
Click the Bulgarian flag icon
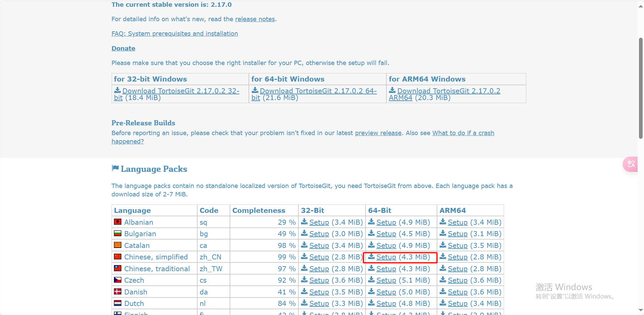tap(118, 233)
